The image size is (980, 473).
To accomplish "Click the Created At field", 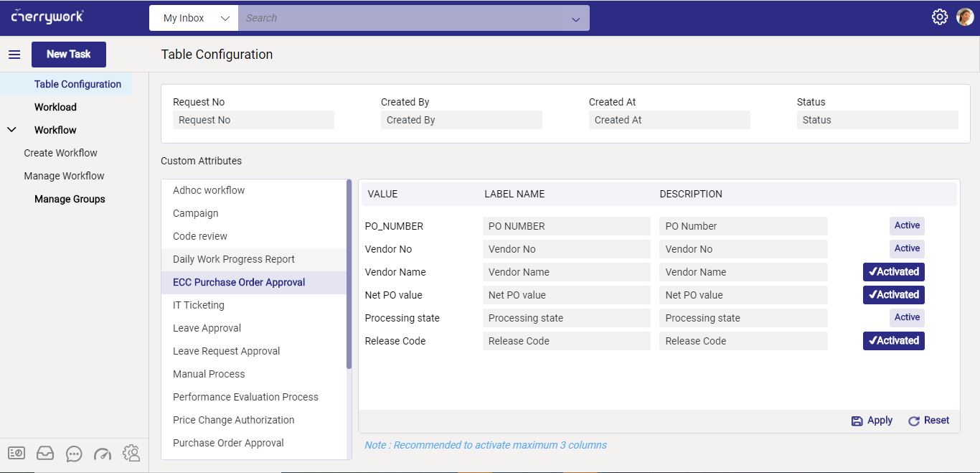I will pyautogui.click(x=669, y=120).
